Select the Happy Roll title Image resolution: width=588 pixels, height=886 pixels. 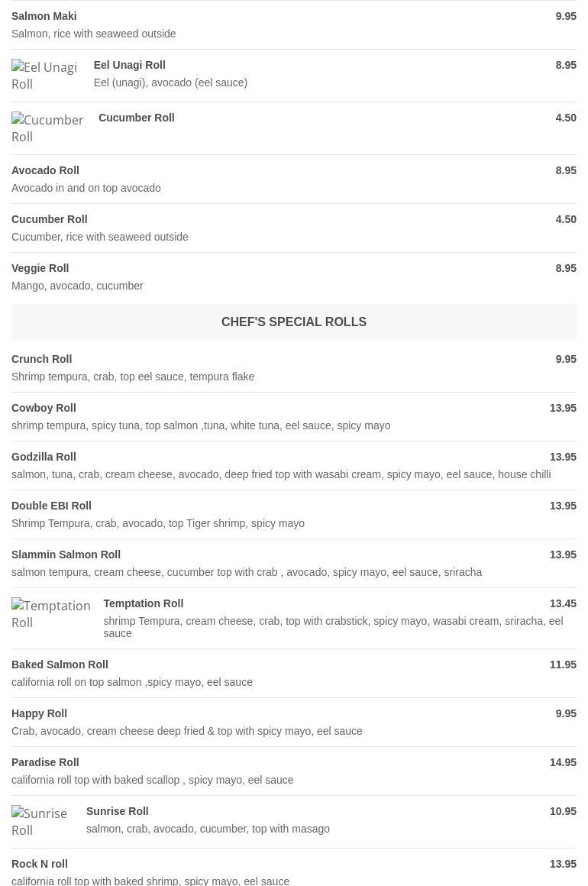40,713
